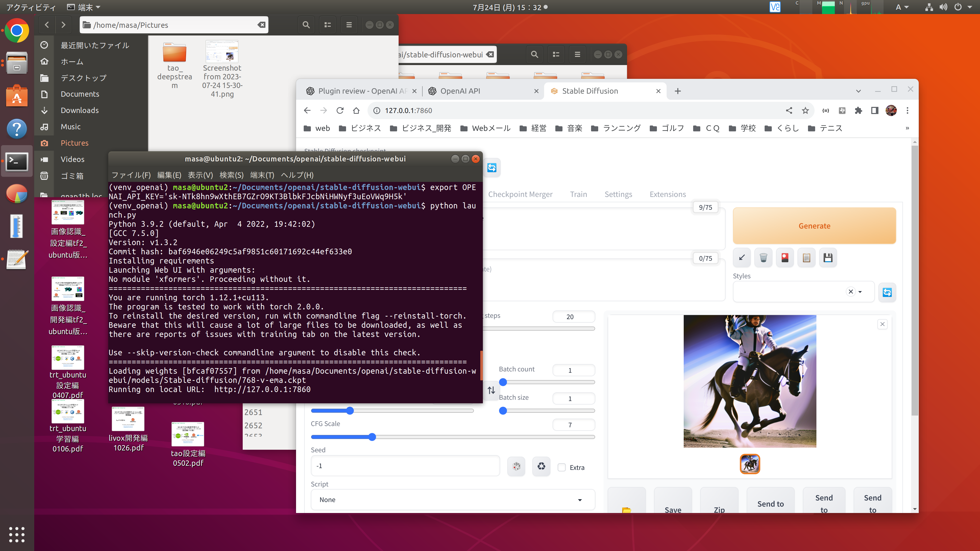Bookmark the page with the star icon
This screenshot has width=980, height=551.
[805, 110]
